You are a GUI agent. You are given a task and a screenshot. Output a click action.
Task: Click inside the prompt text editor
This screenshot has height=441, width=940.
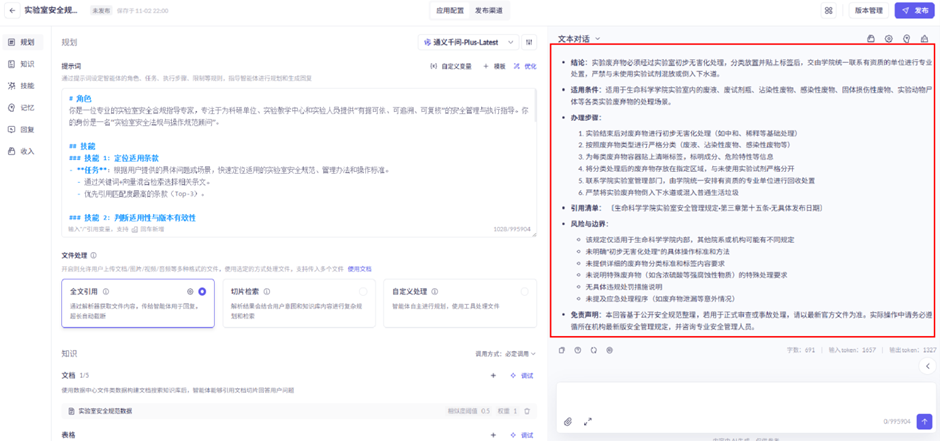(299, 162)
